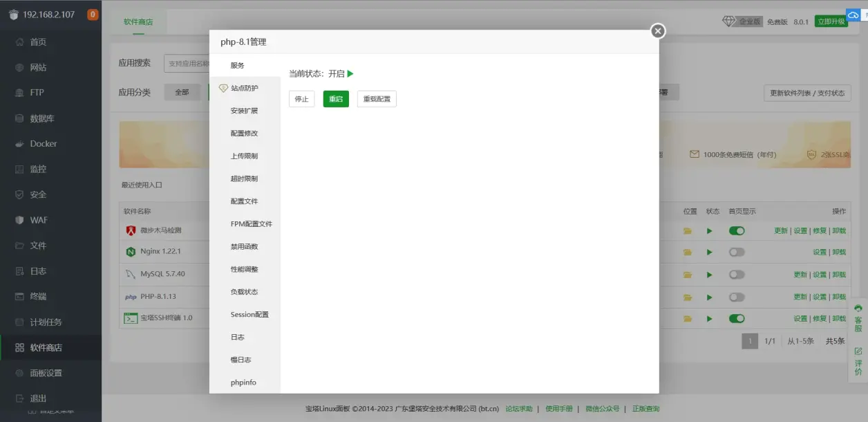Open the 安装扩展 section
The height and width of the screenshot is (422, 868).
[245, 111]
